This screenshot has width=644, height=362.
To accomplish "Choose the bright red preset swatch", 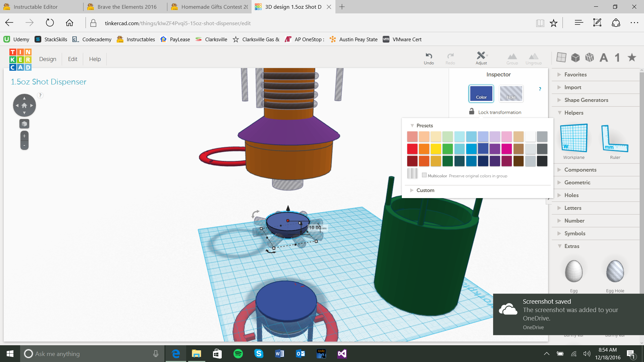I will 412,148.
